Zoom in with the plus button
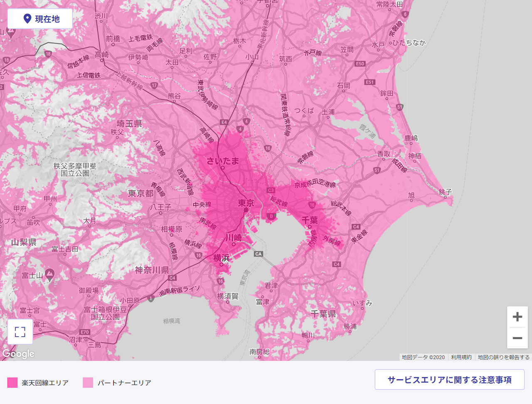This screenshot has width=532, height=404. (x=517, y=317)
